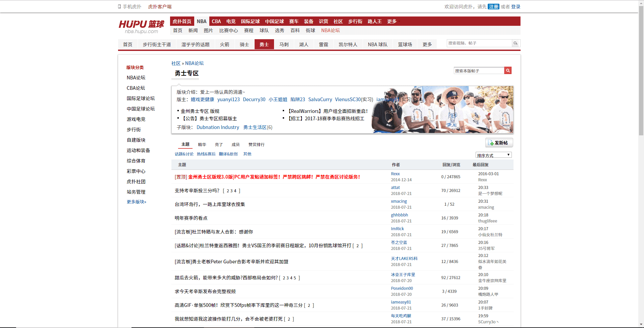Switch to the 湖人 team tab
Image resolution: width=644 pixels, height=328 pixels.
304,45
